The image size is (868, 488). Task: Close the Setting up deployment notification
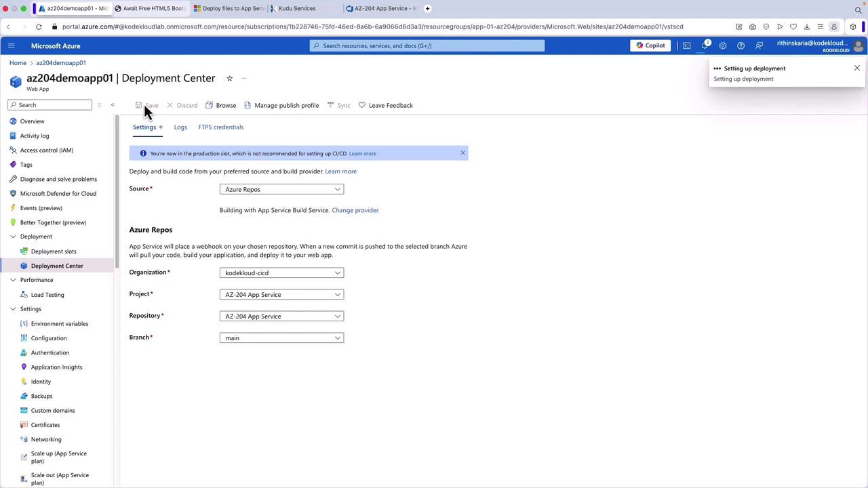[857, 68]
